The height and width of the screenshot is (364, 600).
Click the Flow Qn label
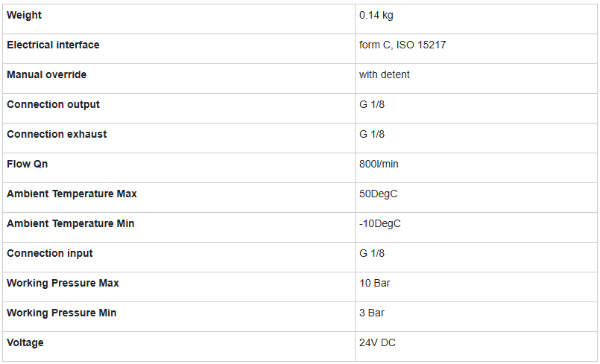(x=27, y=164)
